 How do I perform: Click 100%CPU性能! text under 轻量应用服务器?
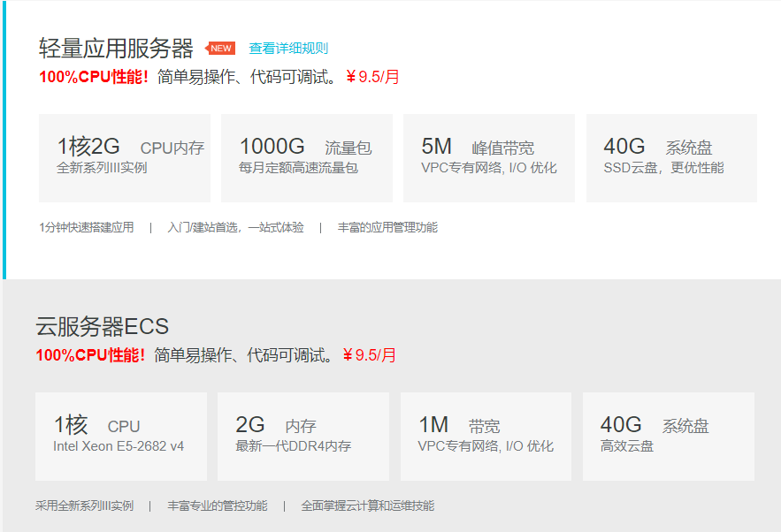click(x=94, y=77)
